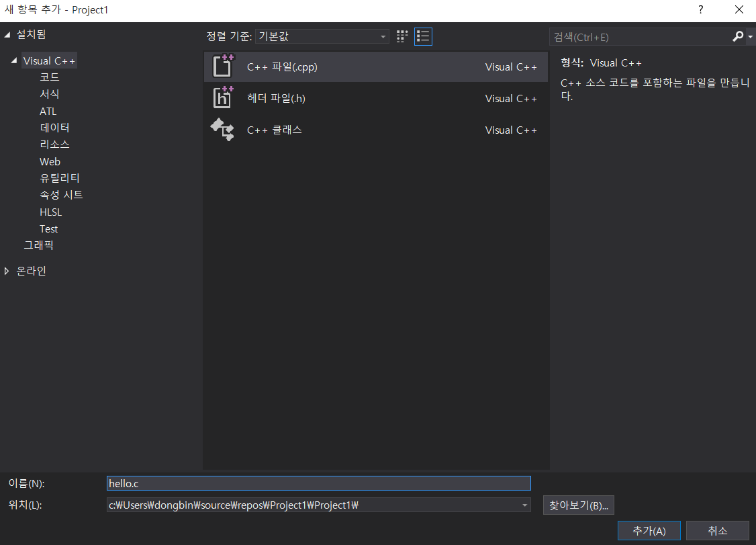Select the C++ 클래스 class icon
Image resolution: width=756 pixels, height=545 pixels.
[x=222, y=130]
